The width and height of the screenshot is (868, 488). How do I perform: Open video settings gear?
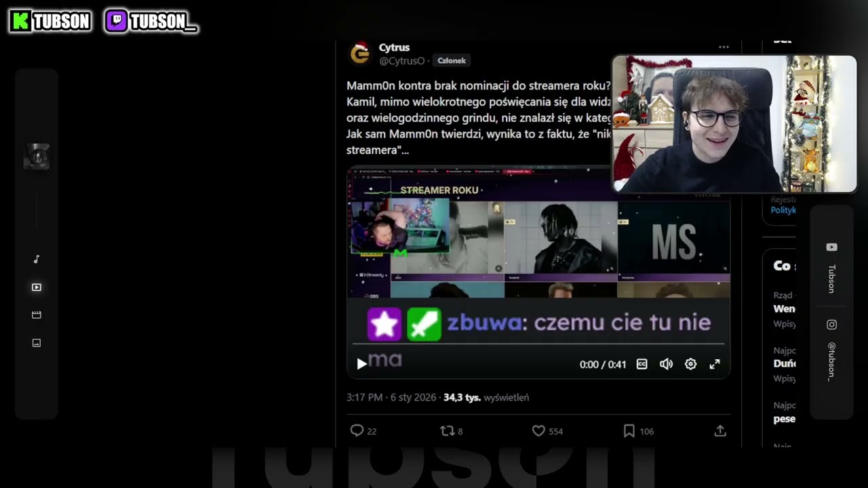click(690, 364)
